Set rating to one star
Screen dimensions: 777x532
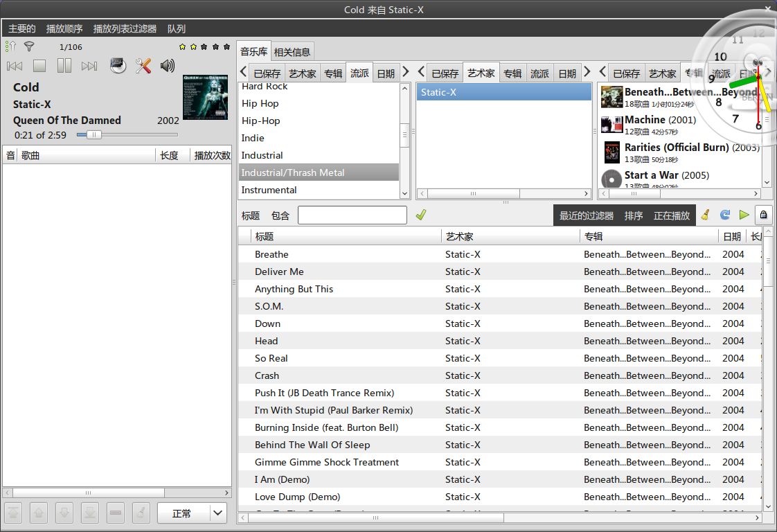click(182, 46)
